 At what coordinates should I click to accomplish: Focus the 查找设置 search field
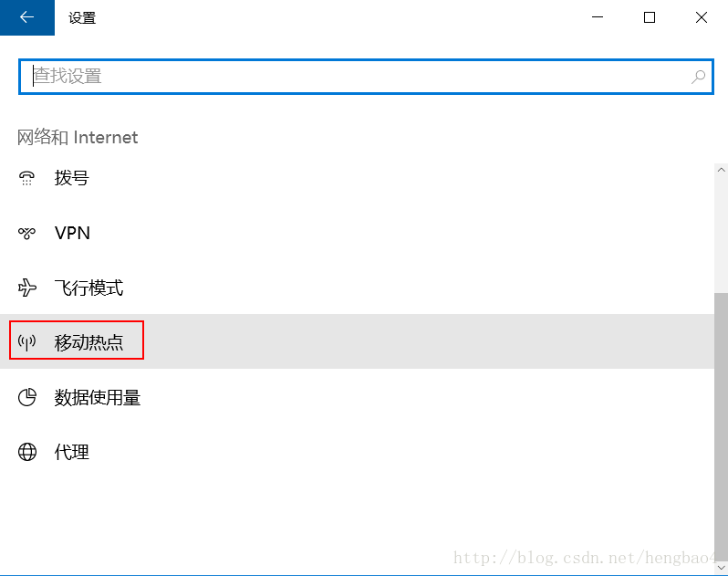pos(366,77)
